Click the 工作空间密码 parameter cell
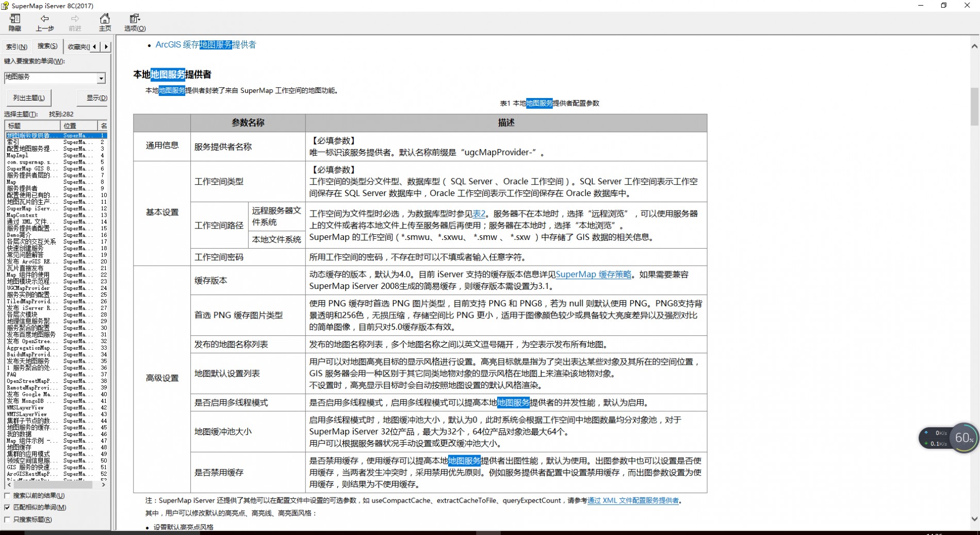The width and height of the screenshot is (980, 535). (x=248, y=257)
